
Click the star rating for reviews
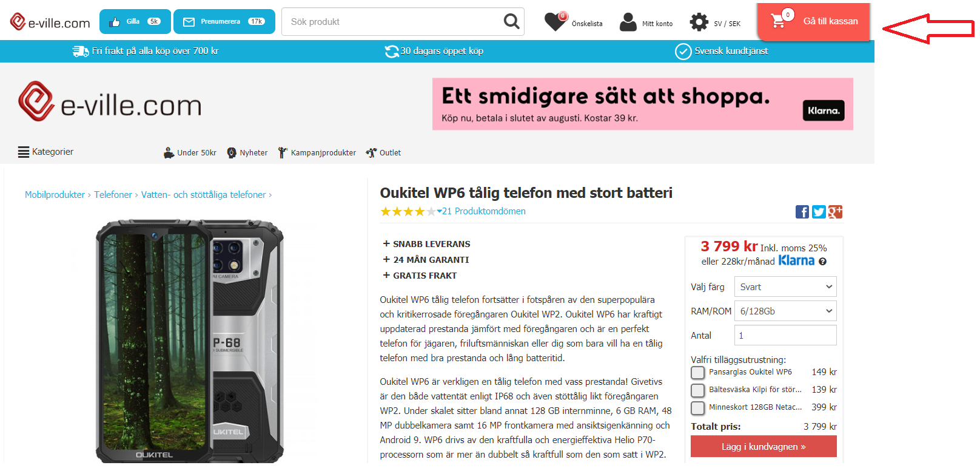(408, 211)
